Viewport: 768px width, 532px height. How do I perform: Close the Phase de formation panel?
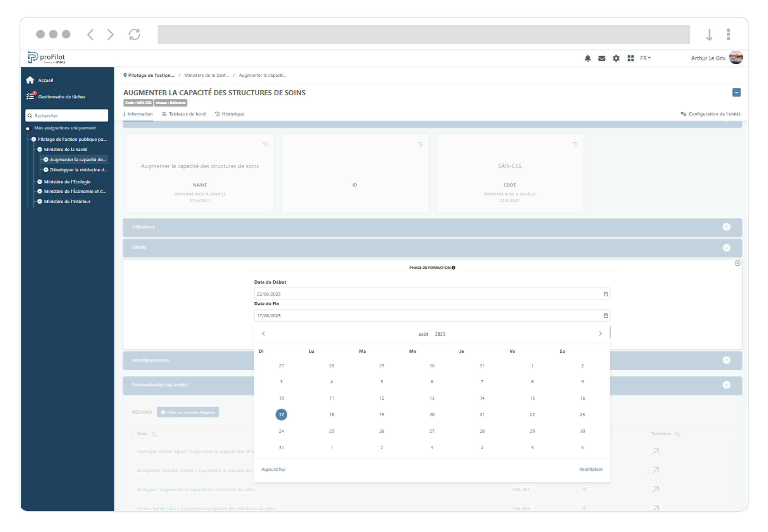pyautogui.click(x=737, y=263)
